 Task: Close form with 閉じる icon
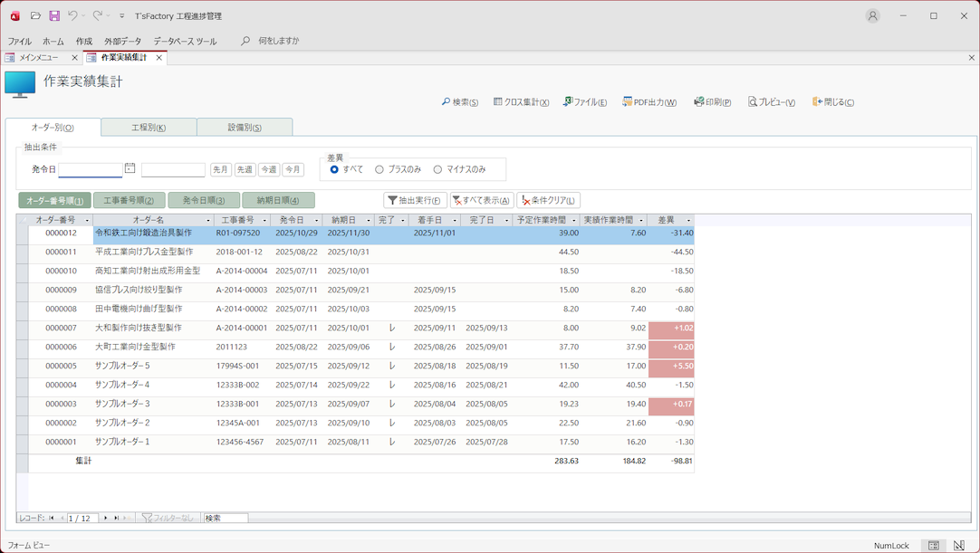point(832,102)
